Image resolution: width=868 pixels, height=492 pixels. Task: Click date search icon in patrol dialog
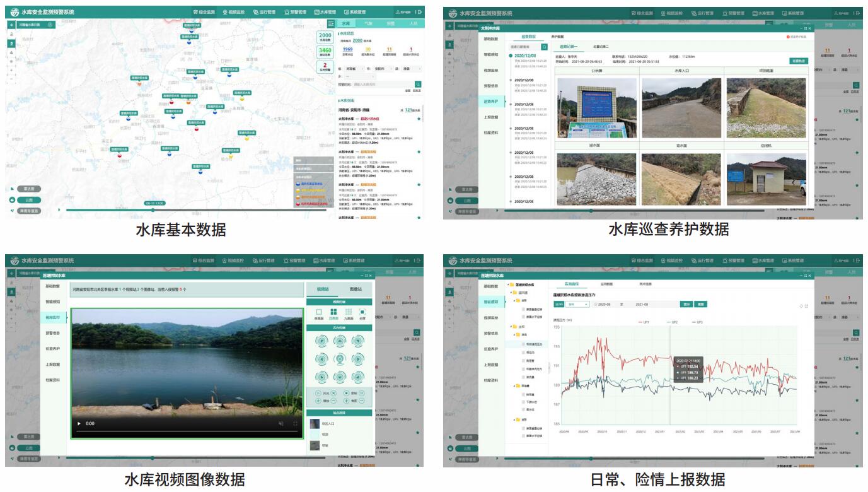pyautogui.click(x=545, y=47)
